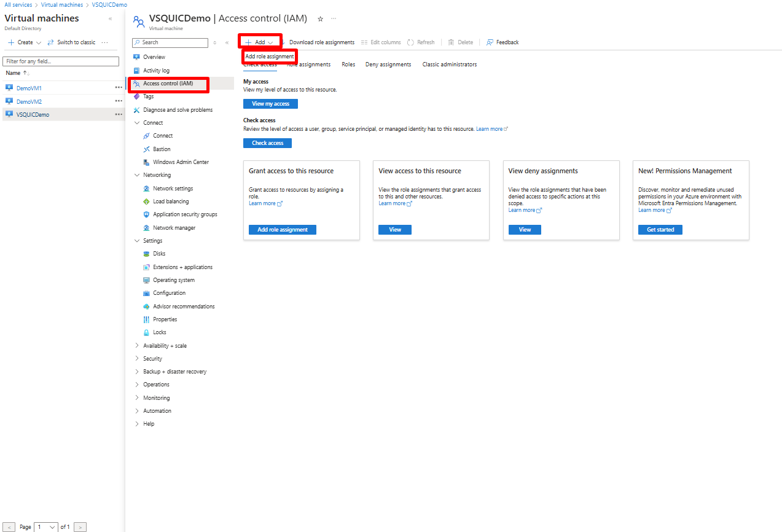782x532 pixels.
Task: Go to All services breadcrumb
Action: [x=18, y=5]
